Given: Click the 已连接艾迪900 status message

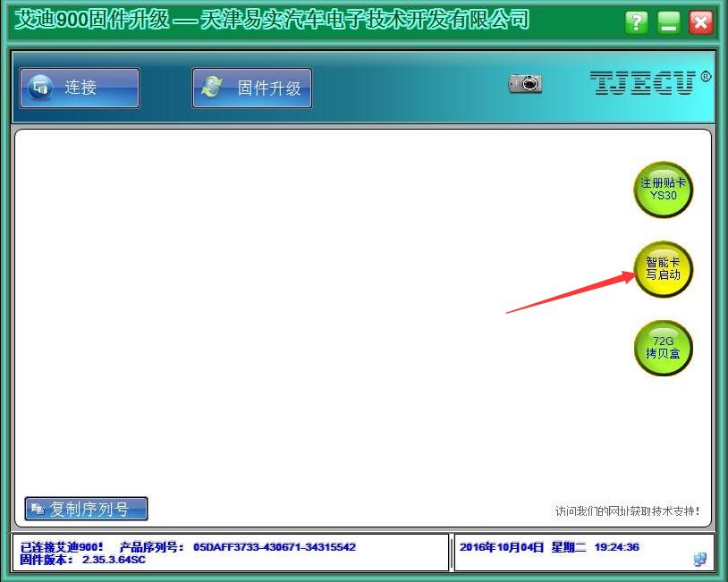Looking at the screenshot, I should point(62,547).
